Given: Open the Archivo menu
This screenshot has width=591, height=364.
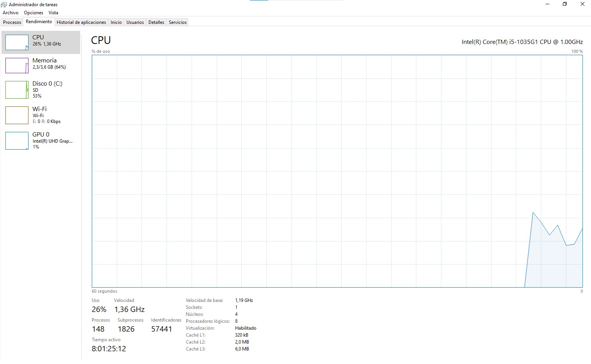Looking at the screenshot, I should pos(10,13).
